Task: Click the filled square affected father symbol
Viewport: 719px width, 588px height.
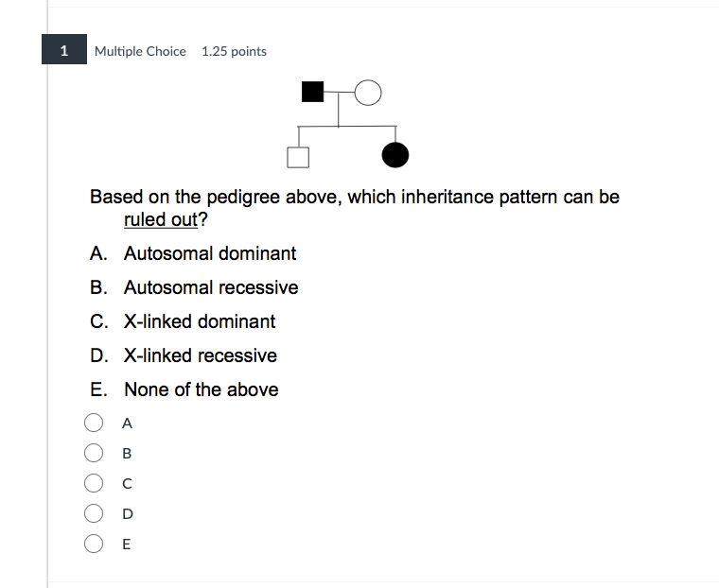Action: click(312, 92)
